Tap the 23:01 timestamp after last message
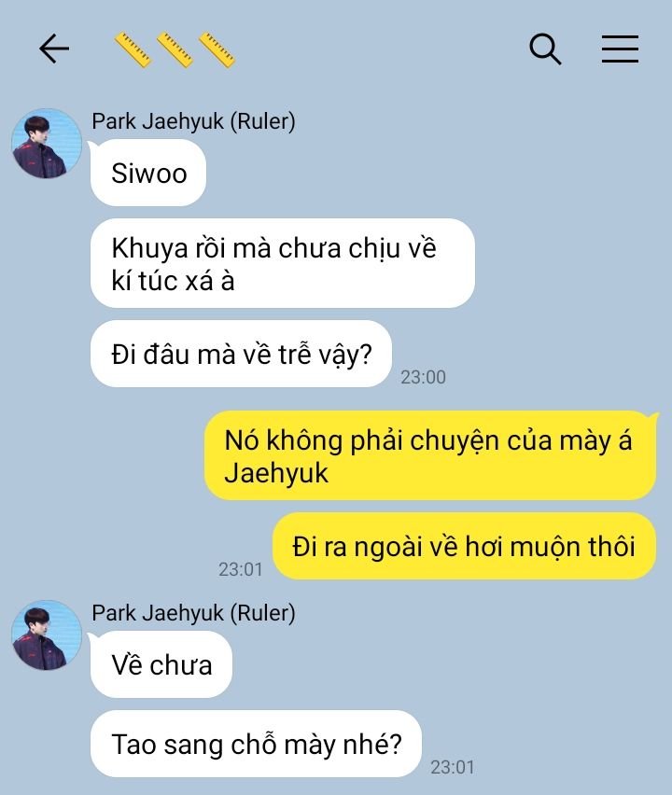672x795 pixels. [453, 767]
